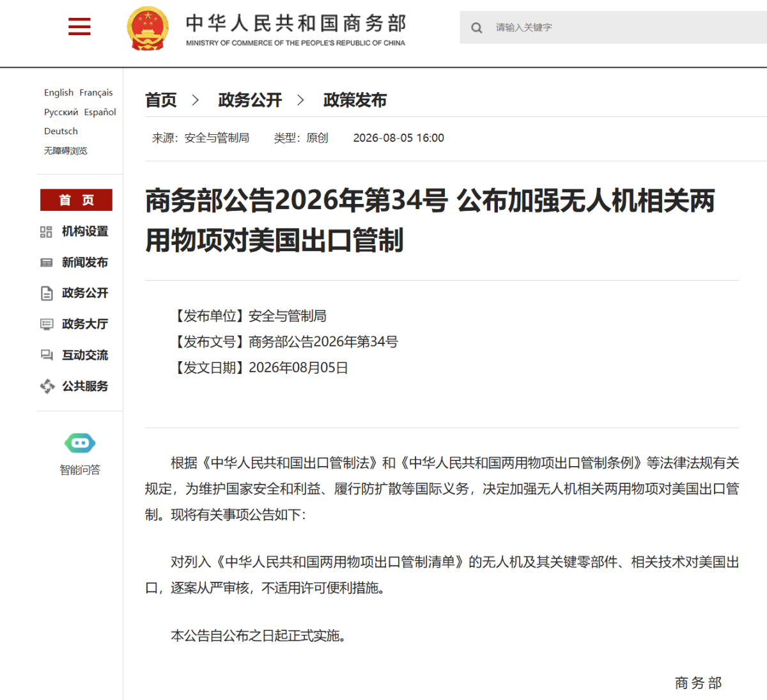
Task: Click the source text 来源：安全与管制局
Action: (x=200, y=138)
